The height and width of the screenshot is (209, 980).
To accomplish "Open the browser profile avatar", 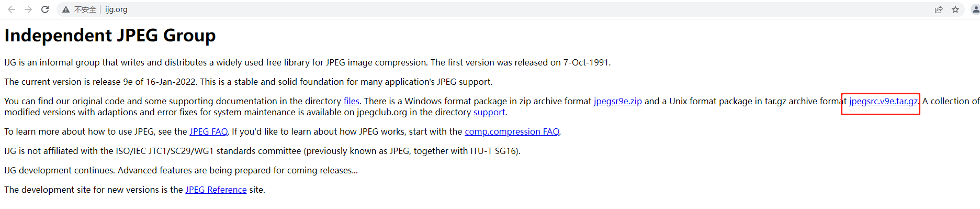I will 975,9.
